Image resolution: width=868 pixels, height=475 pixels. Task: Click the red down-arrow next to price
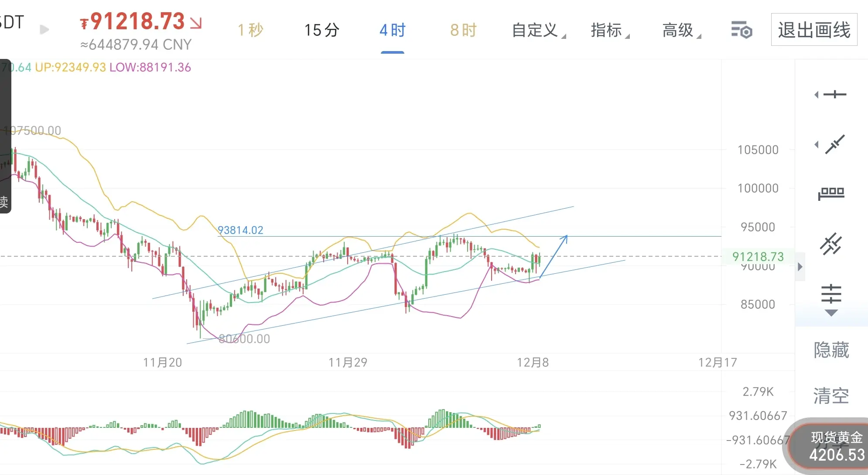coord(196,23)
